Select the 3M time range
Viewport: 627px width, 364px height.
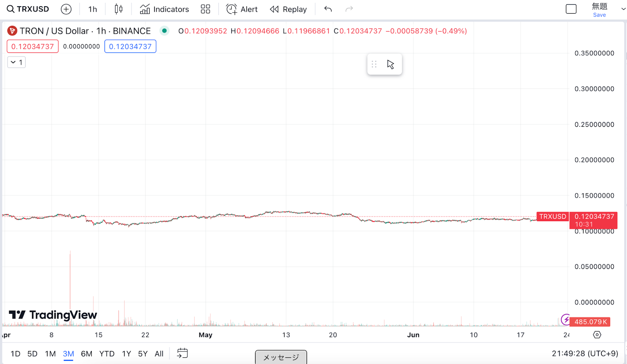tap(69, 354)
